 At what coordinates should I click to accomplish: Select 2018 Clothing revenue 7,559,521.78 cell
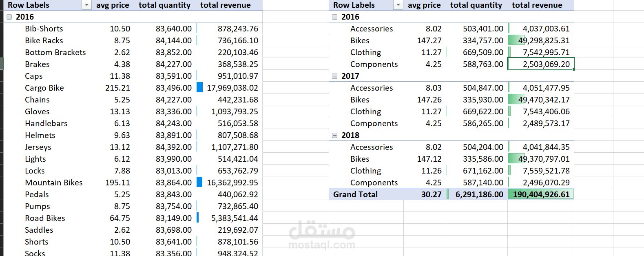point(541,171)
